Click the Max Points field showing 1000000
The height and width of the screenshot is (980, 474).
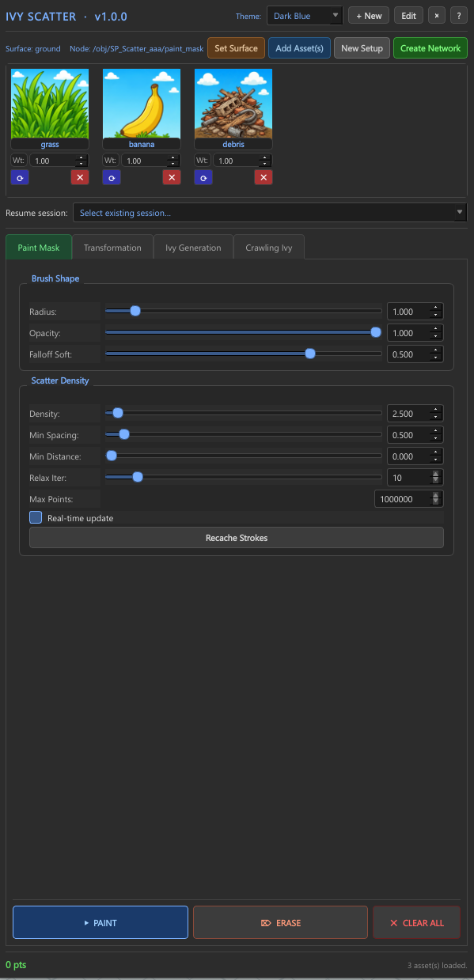click(409, 499)
